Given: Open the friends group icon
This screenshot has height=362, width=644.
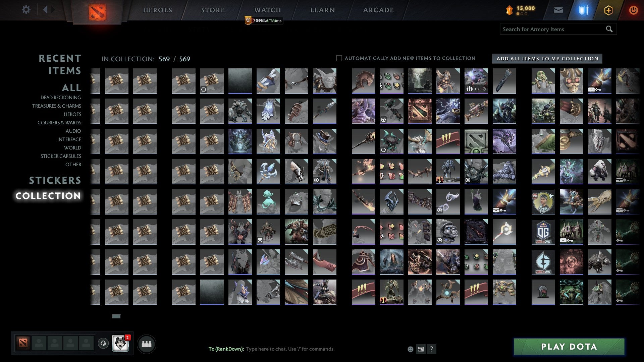Looking at the screenshot, I should 147,344.
